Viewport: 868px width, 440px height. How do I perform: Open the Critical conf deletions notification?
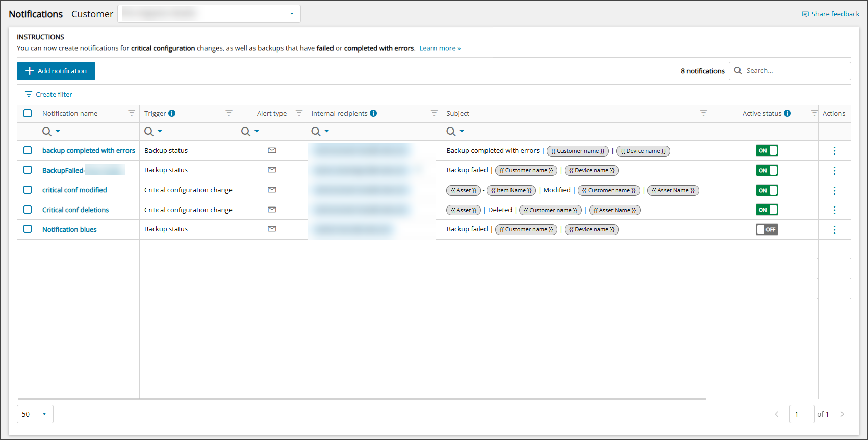point(75,210)
